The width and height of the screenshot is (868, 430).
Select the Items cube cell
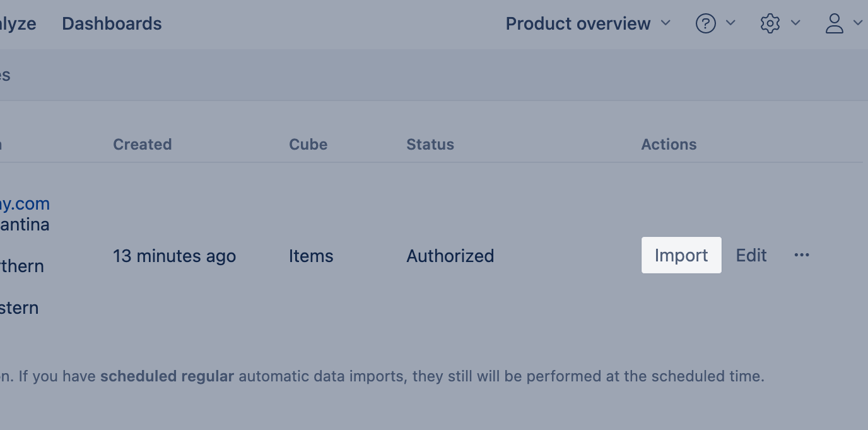point(311,256)
